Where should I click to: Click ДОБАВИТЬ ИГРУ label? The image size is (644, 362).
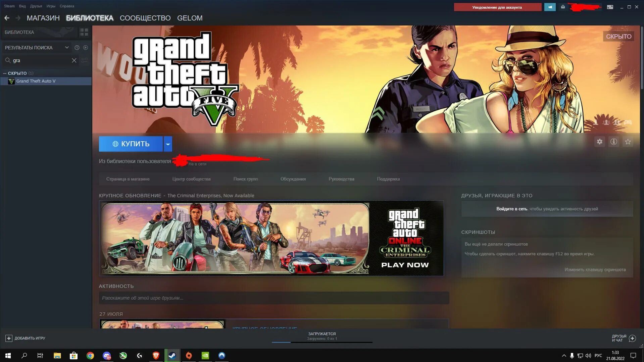pos(30,338)
